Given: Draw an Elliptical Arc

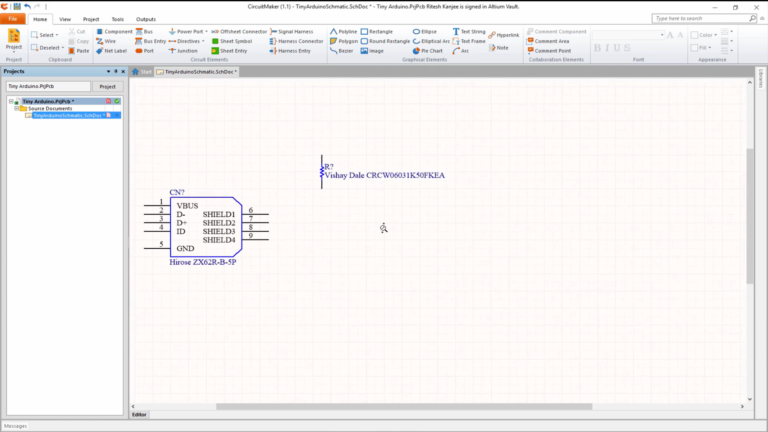Looking at the screenshot, I should (x=431, y=41).
